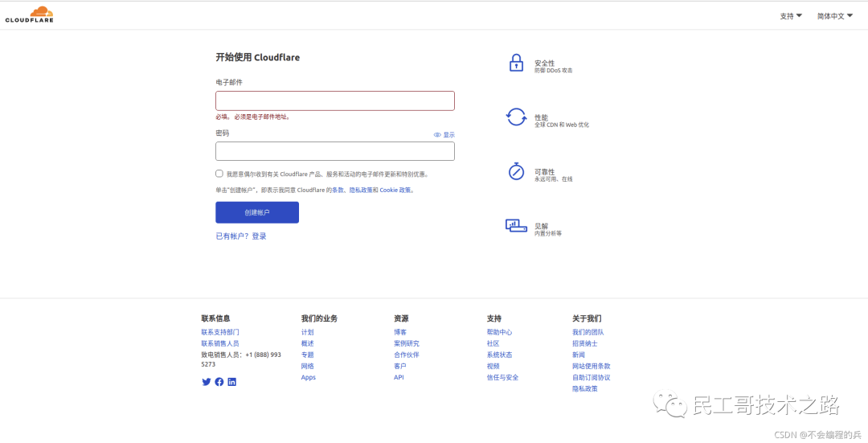The width and height of the screenshot is (868, 443).
Task: Click the 已有帐户？登录 link
Action: (x=240, y=236)
